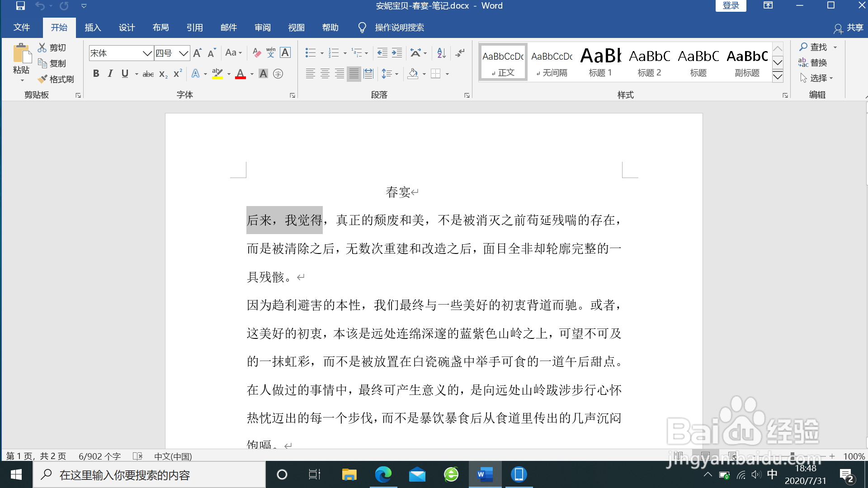Open the font size dropdown (四号)

pyautogui.click(x=183, y=53)
